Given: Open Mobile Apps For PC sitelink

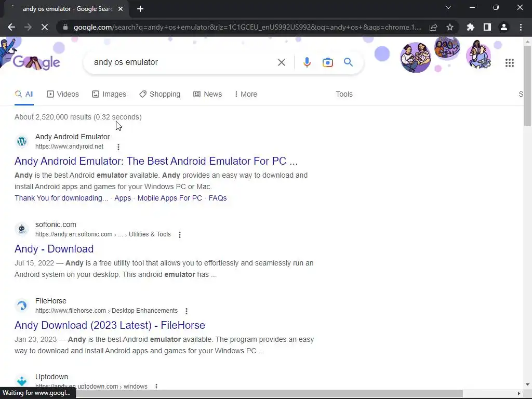Looking at the screenshot, I should [x=170, y=198].
